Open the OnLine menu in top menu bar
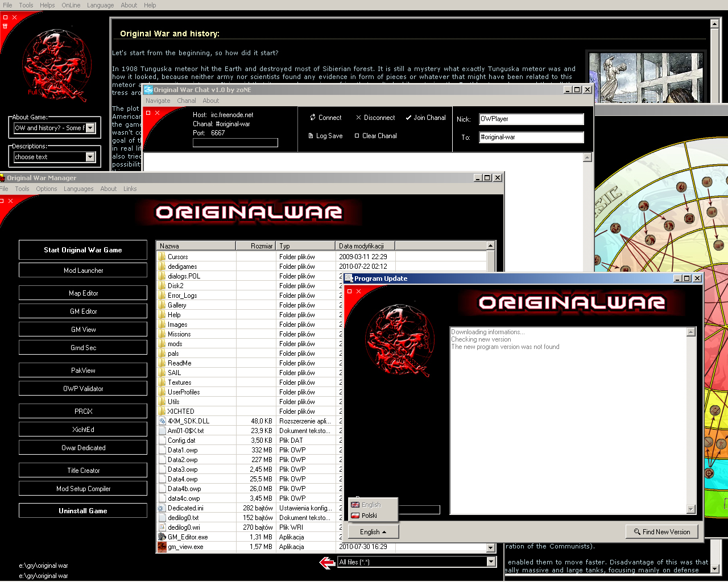The width and height of the screenshot is (728, 582). pos(71,5)
